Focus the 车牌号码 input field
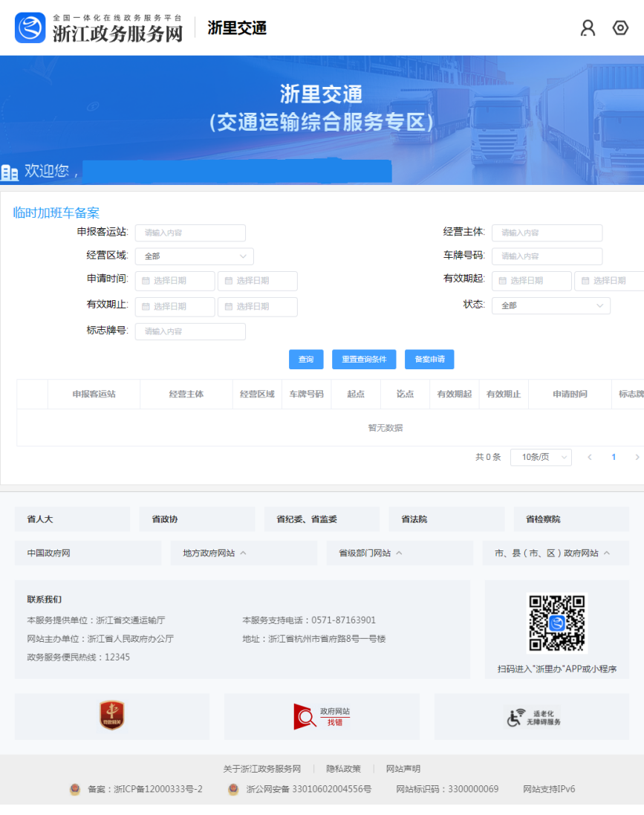Image resolution: width=644 pixels, height=815 pixels. [x=547, y=256]
